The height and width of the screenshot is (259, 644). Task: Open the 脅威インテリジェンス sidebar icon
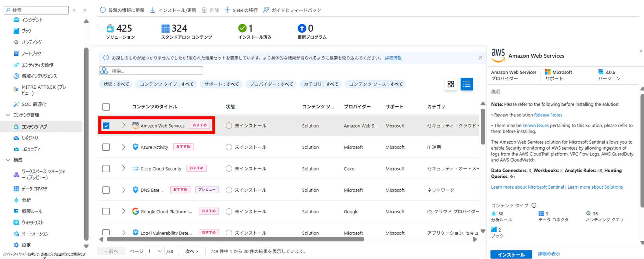point(16,76)
